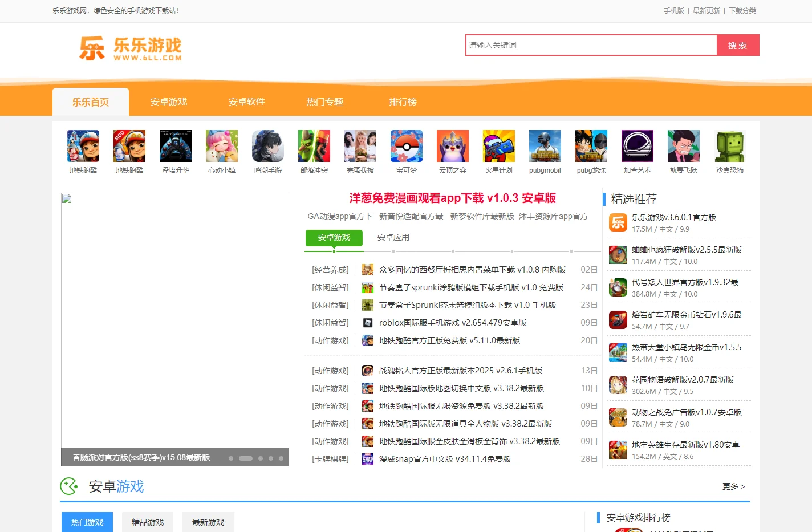This screenshot has width=812, height=532.
Task: Open the 部落冲突 game icon
Action: [x=314, y=146]
